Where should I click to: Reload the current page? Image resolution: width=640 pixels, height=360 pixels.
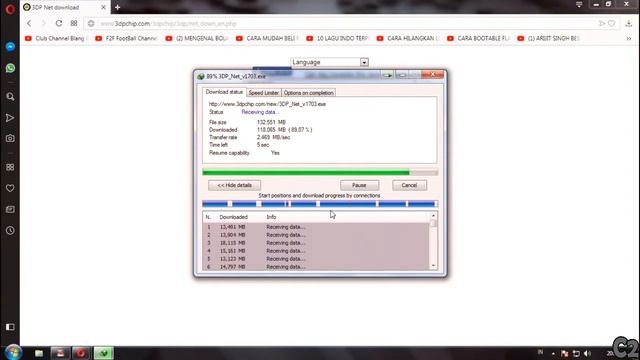59,24
